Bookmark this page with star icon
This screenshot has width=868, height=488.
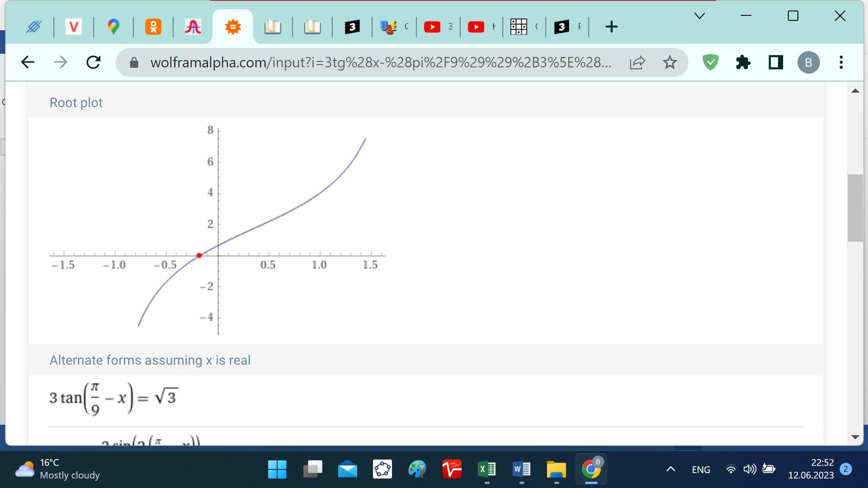click(670, 62)
